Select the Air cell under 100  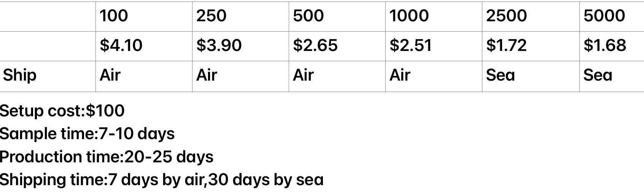(144, 76)
